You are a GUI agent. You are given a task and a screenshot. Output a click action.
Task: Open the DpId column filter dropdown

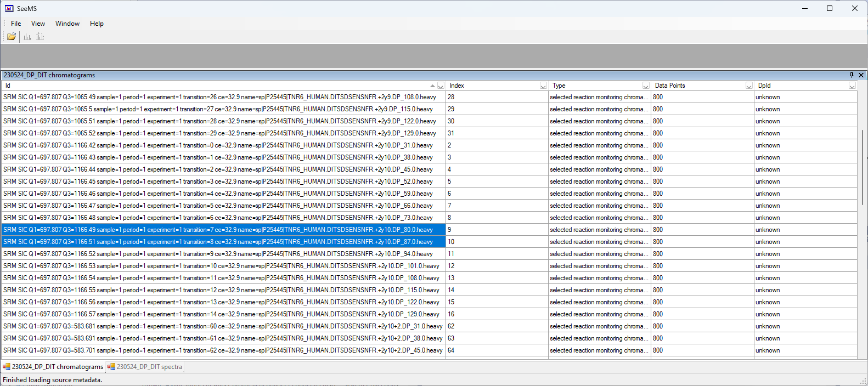(x=852, y=86)
